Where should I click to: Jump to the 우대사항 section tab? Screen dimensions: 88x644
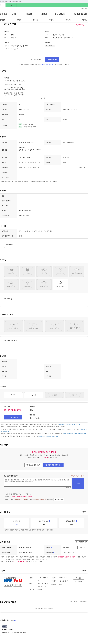point(35,20)
